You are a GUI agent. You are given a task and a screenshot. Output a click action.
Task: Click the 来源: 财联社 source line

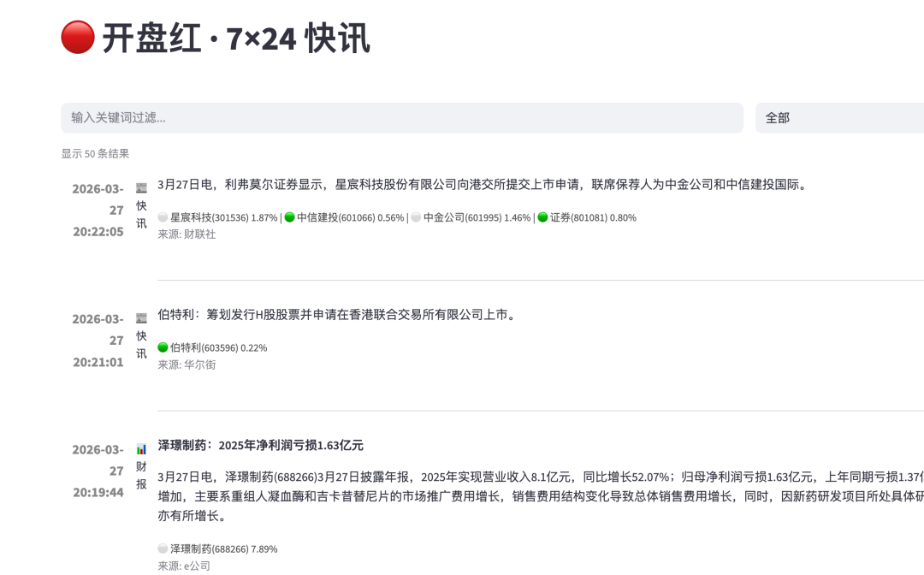tap(187, 234)
